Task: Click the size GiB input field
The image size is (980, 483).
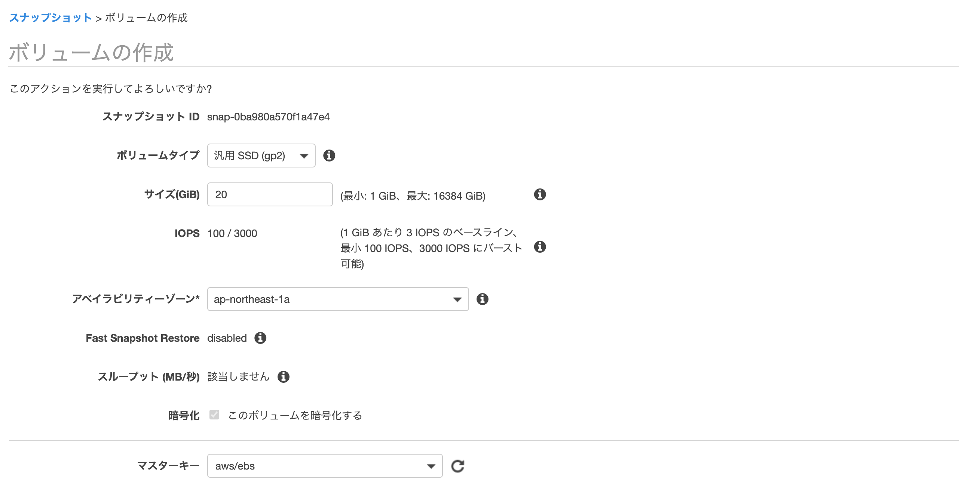Action: pyautogui.click(x=269, y=195)
